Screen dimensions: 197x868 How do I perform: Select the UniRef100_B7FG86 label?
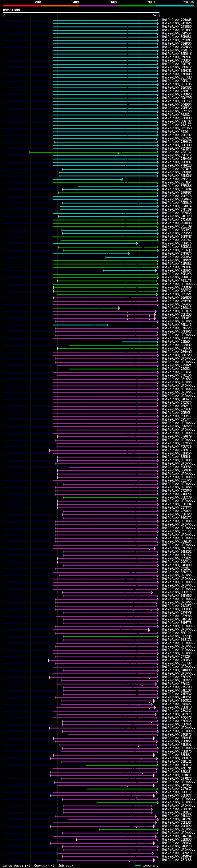point(177,186)
